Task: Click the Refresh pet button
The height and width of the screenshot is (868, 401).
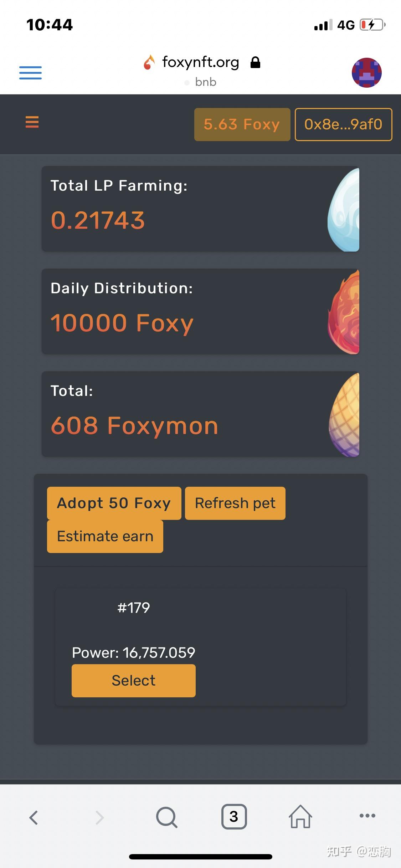Action: pos(235,503)
